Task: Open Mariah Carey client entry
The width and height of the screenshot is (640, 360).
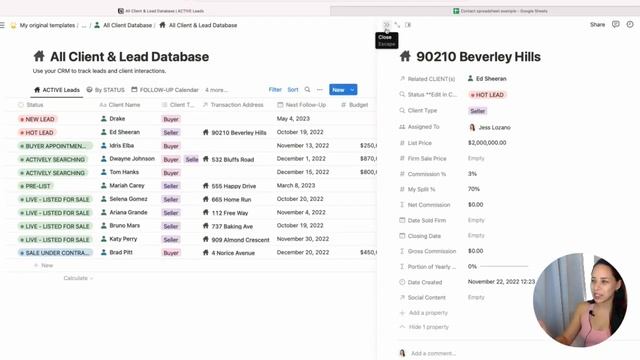Action: coord(127,185)
